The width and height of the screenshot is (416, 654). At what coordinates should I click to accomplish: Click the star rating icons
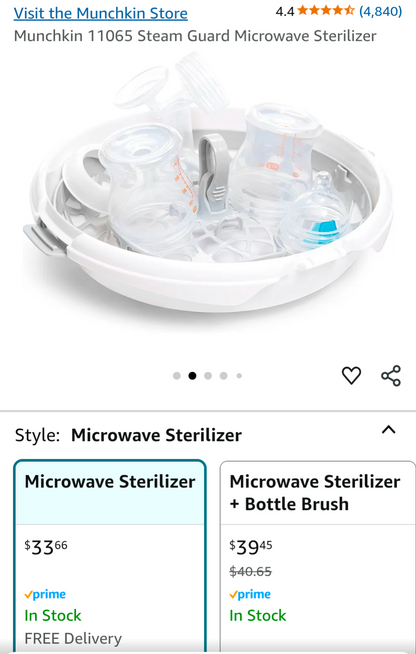326,11
